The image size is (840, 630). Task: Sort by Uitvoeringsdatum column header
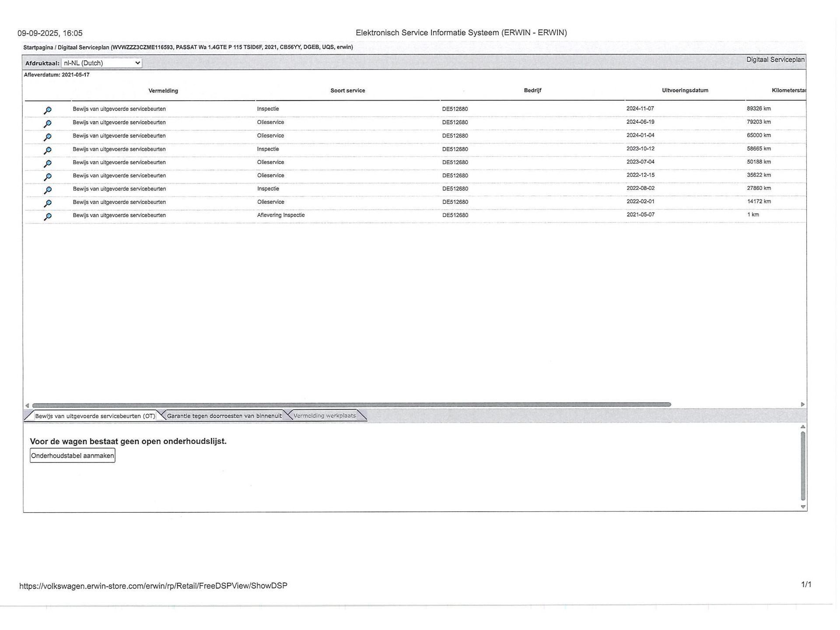[685, 91]
